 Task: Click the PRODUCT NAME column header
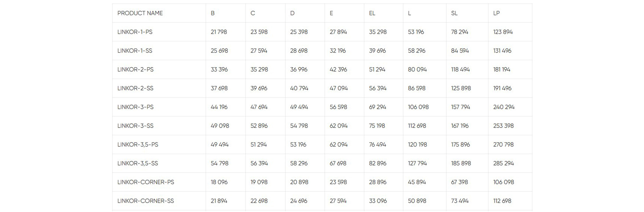click(x=140, y=13)
